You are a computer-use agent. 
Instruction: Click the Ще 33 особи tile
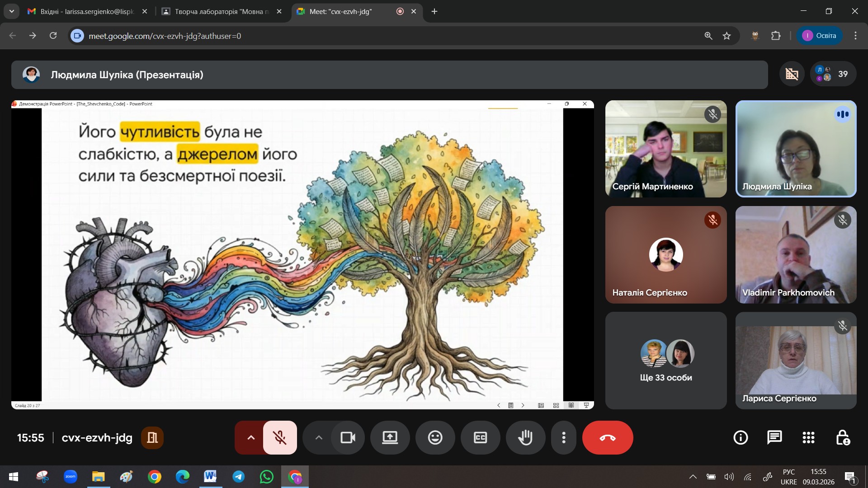coord(665,361)
